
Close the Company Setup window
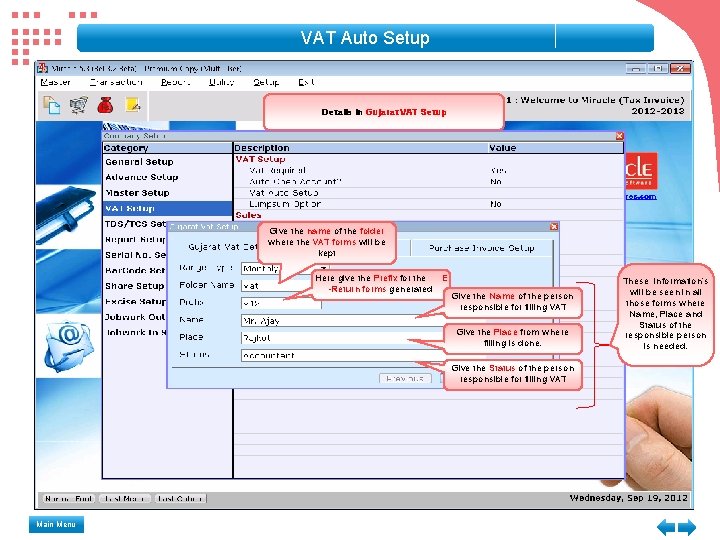pyautogui.click(x=619, y=136)
